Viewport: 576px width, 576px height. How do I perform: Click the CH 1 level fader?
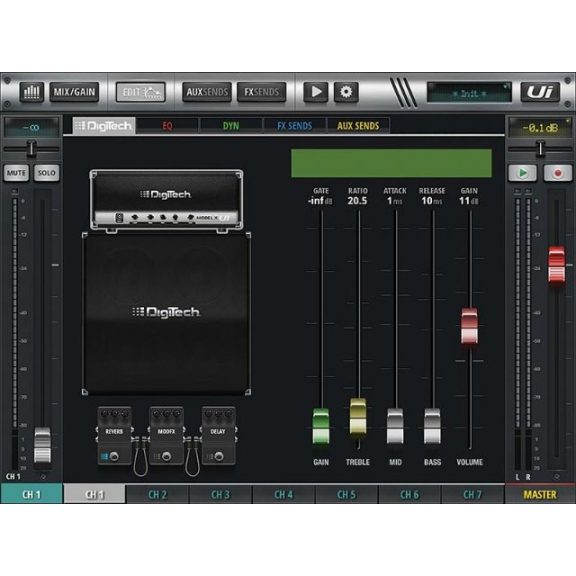(43, 445)
